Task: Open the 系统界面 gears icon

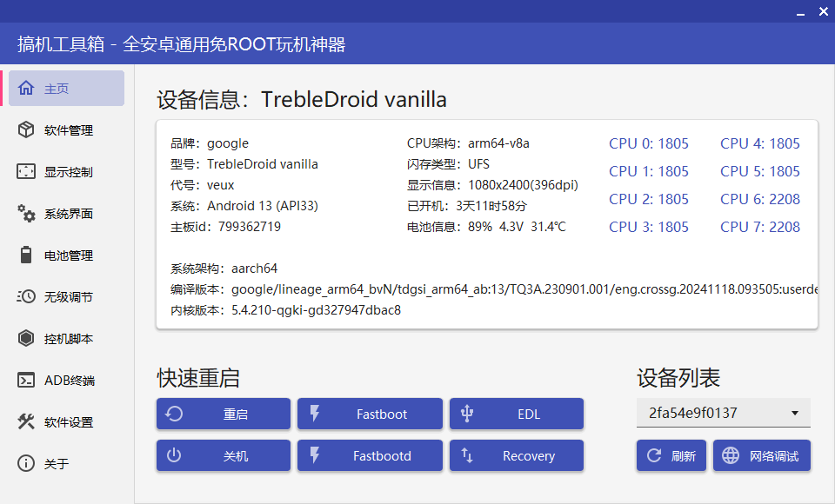Action: 26,213
